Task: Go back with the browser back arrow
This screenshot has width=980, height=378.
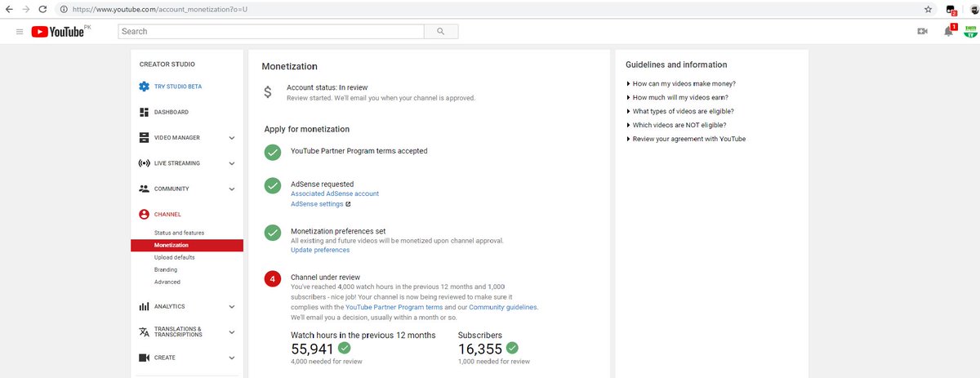Action: (x=8, y=8)
